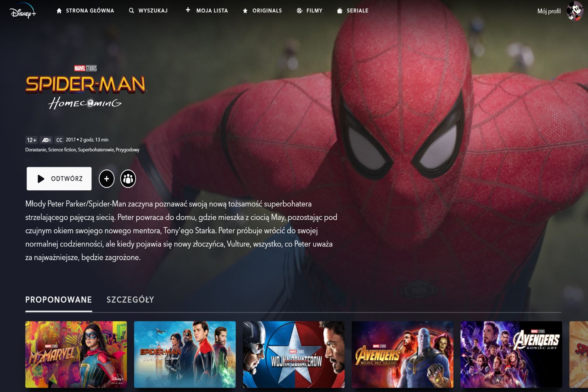Image resolution: width=588 pixels, height=392 pixels.
Task: Open Spider-Man Daleko od domu thumbnail
Action: pos(185,355)
